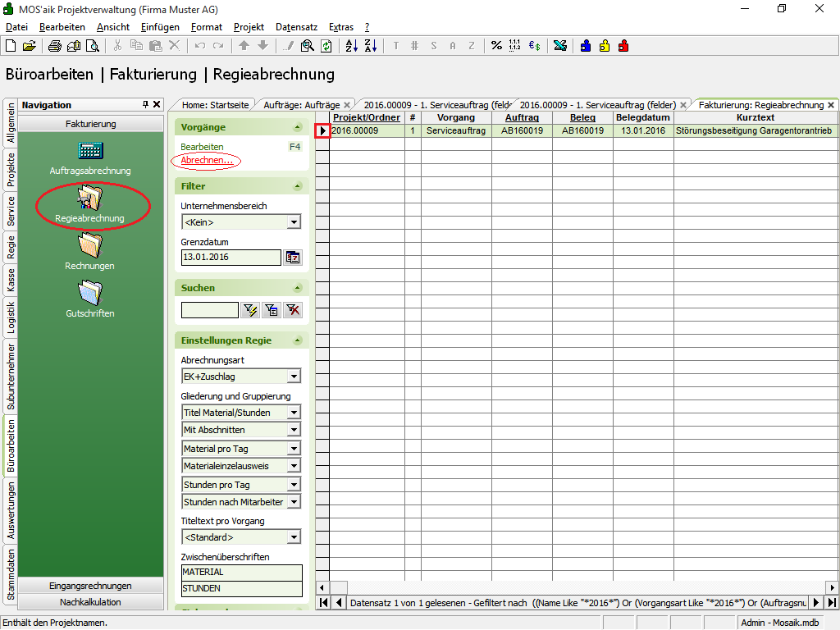Click the Abrechnen... link

coord(206,160)
